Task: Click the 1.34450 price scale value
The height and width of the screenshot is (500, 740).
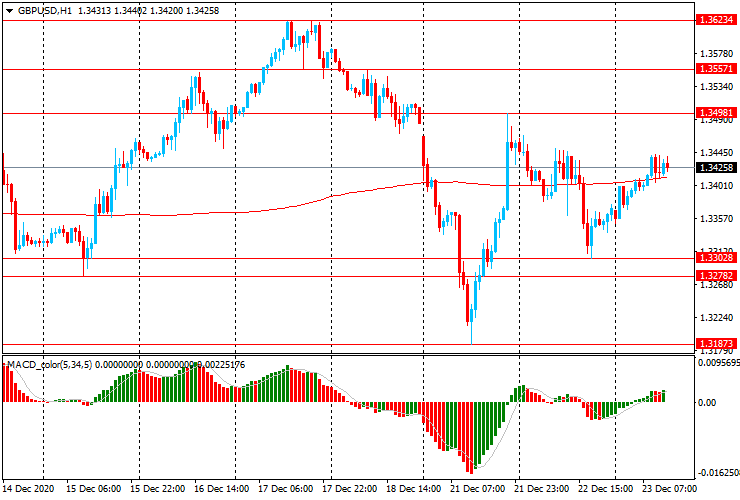Action: (x=717, y=153)
